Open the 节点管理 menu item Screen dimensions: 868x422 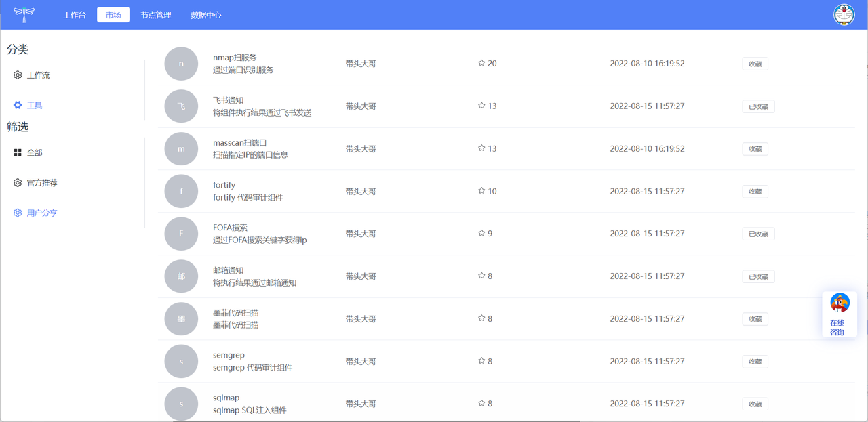(x=156, y=15)
